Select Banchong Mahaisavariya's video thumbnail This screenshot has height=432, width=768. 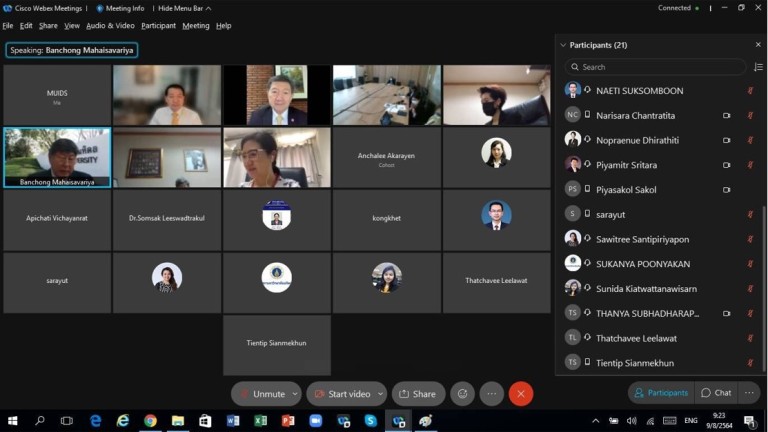pos(57,157)
